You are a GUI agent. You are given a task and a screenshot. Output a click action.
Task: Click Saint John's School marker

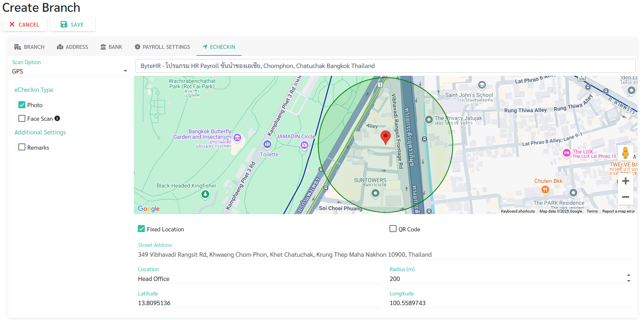(x=482, y=85)
